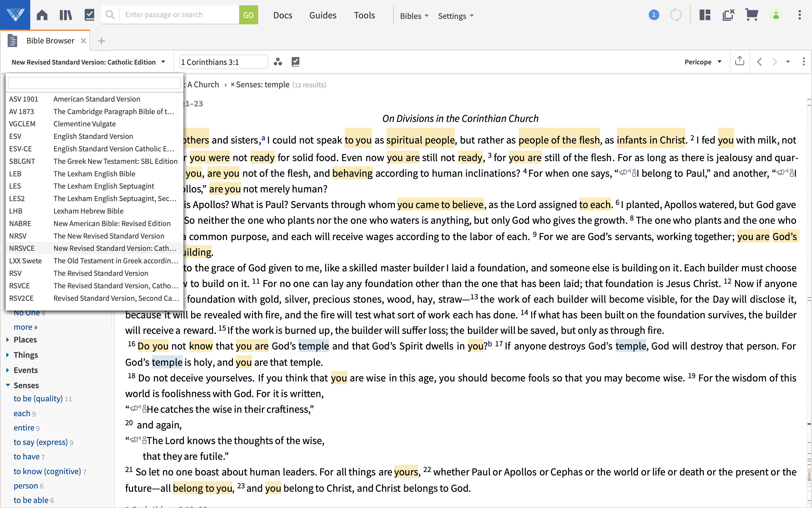The height and width of the screenshot is (508, 812).
Task: Navigate forward with right arrow
Action: tap(774, 62)
